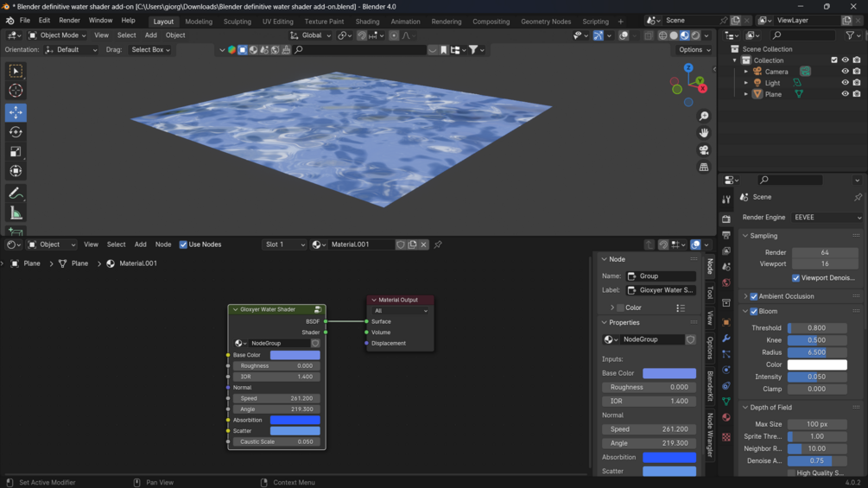
Task: Open the Texture properties checker icon
Action: (726, 437)
